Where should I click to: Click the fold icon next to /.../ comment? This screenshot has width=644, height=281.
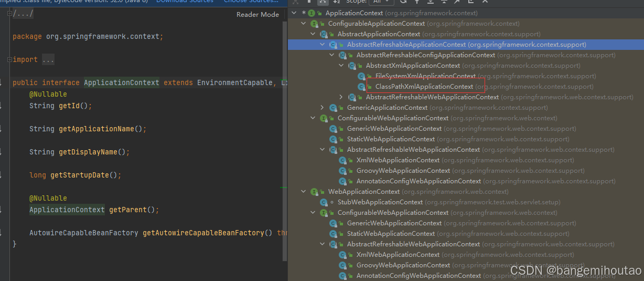[9, 14]
